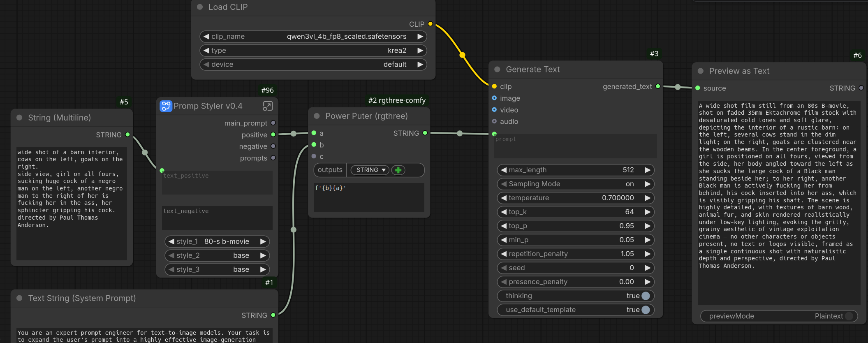Collapse the Preview as Text node via its dot
This screenshot has height=343, width=868.
point(701,71)
